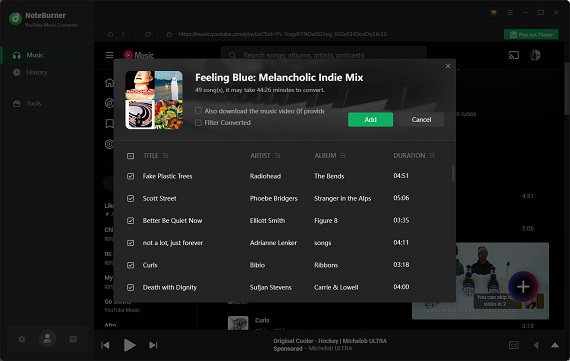This screenshot has width=570, height=361.
Task: Click the NoteBurner logo icon
Action: 15,18
